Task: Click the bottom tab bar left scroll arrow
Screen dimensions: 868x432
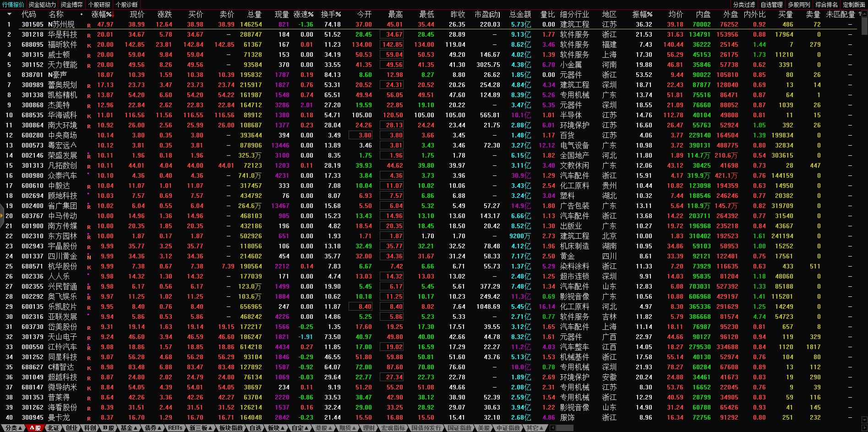Action: coord(552,428)
